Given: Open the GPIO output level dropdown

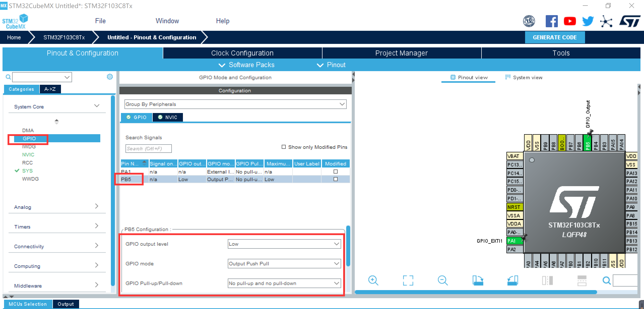Looking at the screenshot, I should point(284,244).
